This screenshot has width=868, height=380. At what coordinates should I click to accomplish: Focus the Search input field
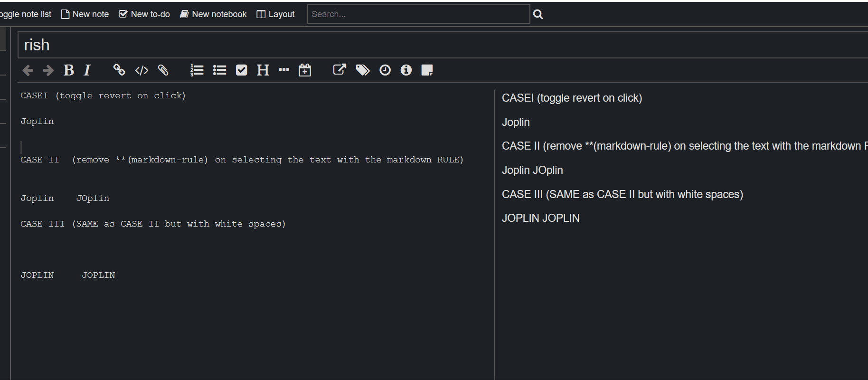coord(418,14)
